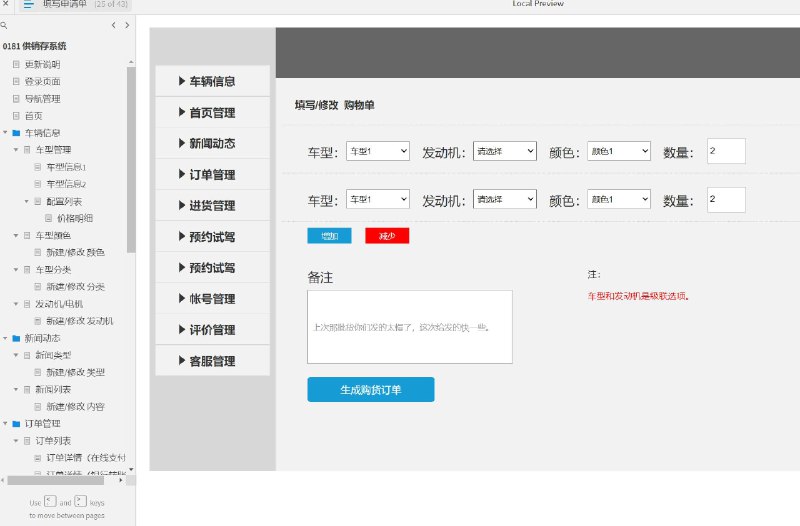Expand 首页管理 navigation menu
Screen dimensions: 800x526
point(212,112)
